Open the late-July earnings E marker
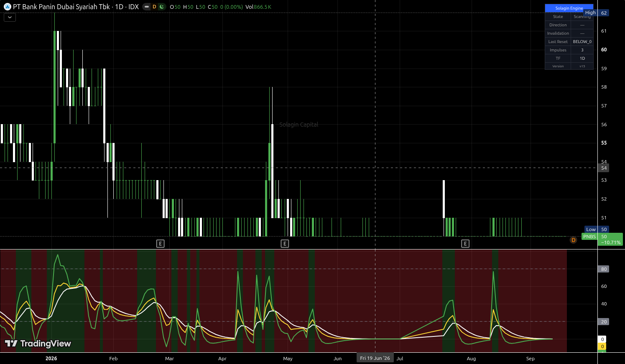 click(465, 244)
